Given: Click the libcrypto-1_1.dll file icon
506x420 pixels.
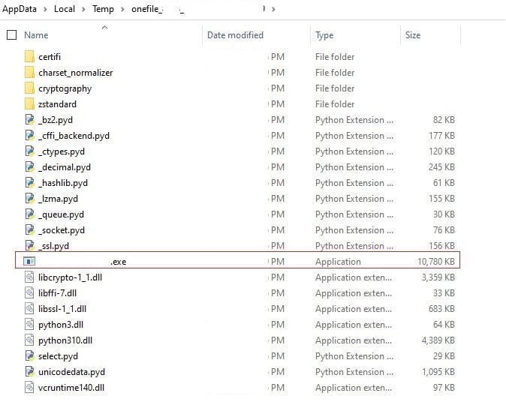Looking at the screenshot, I should point(29,277).
